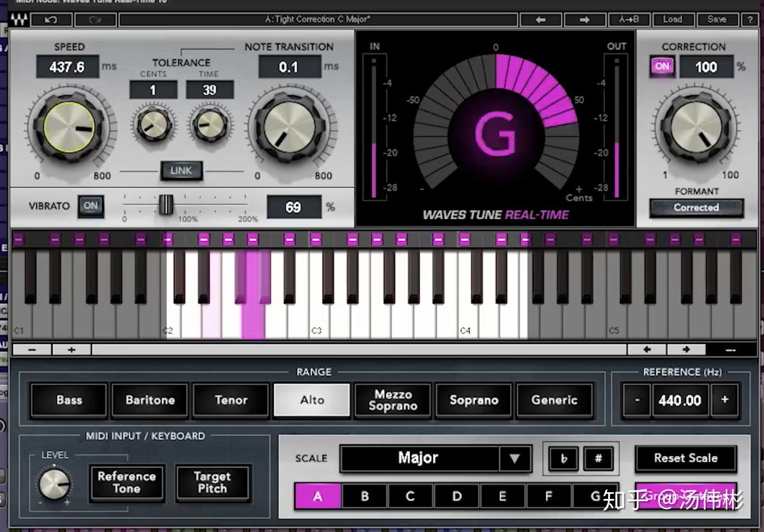Go to the previous preset with the left arrow
Viewport: 764px width, 532px height.
540,20
